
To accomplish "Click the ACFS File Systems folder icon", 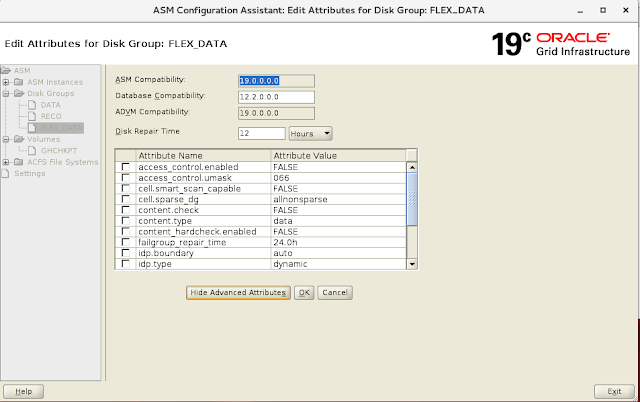I will (x=18, y=162).
